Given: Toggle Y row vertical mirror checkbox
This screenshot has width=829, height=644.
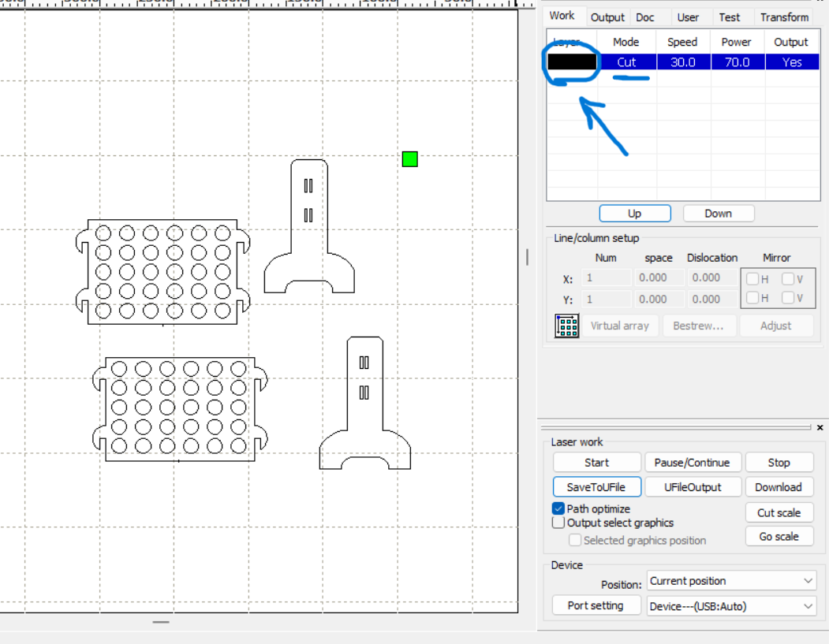Looking at the screenshot, I should click(788, 298).
